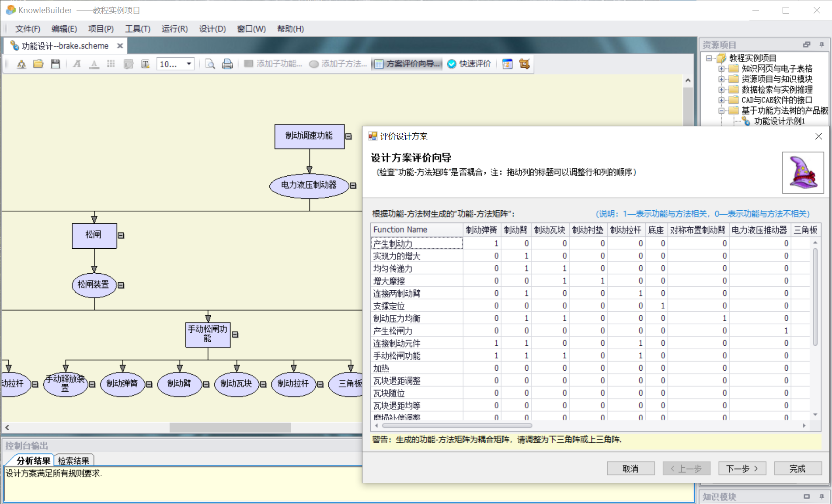Switch to the 检索结果 tab
832x504 pixels.
point(73,460)
